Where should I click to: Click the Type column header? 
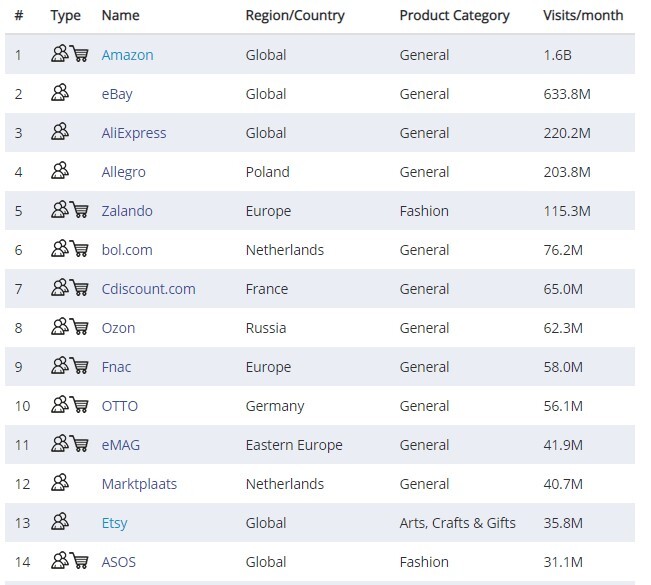65,16
